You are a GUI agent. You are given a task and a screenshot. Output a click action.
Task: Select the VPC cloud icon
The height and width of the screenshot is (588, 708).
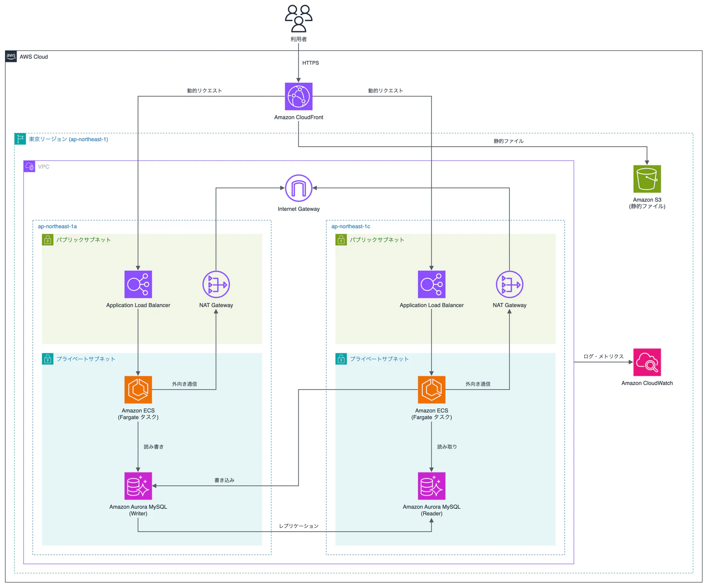click(29, 166)
